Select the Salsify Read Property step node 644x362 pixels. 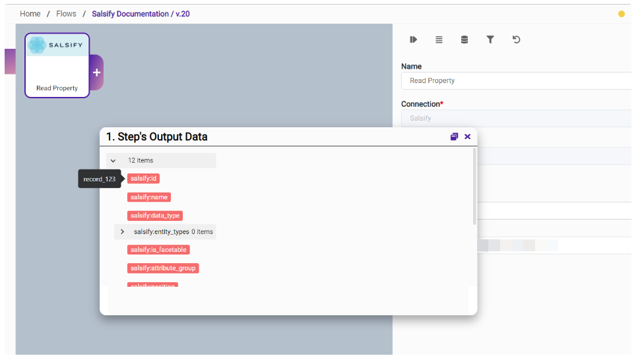(57, 65)
